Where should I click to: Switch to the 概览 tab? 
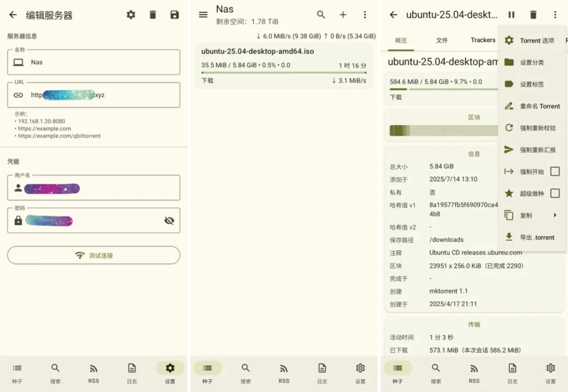tap(401, 40)
